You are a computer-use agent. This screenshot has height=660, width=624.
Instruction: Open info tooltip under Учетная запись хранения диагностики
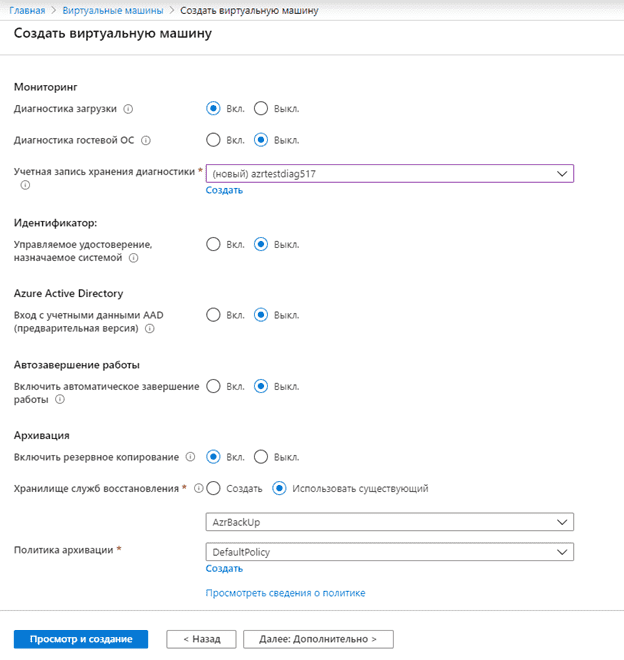[x=25, y=185]
